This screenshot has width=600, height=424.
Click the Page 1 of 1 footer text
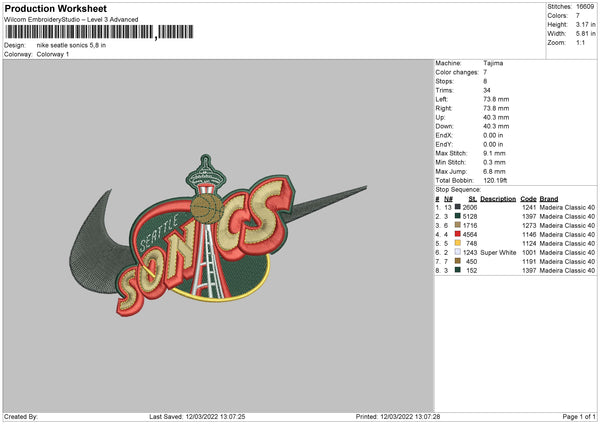[579, 416]
